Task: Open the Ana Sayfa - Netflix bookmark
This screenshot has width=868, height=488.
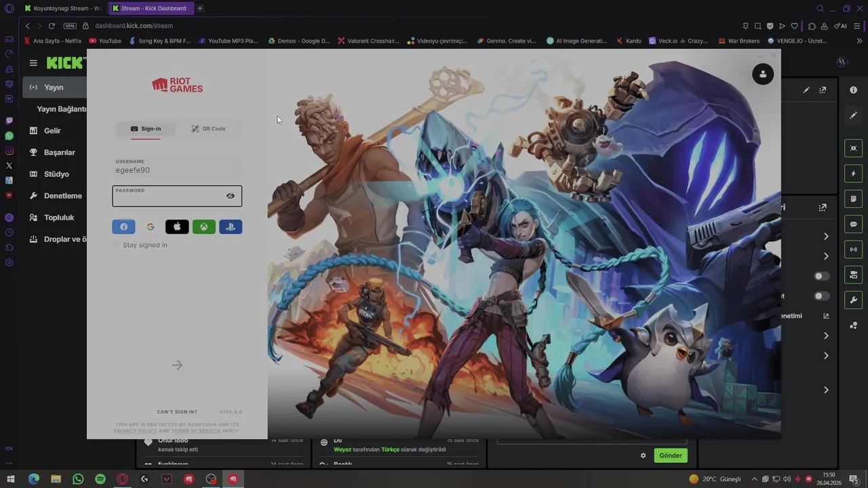Action: click(52, 41)
